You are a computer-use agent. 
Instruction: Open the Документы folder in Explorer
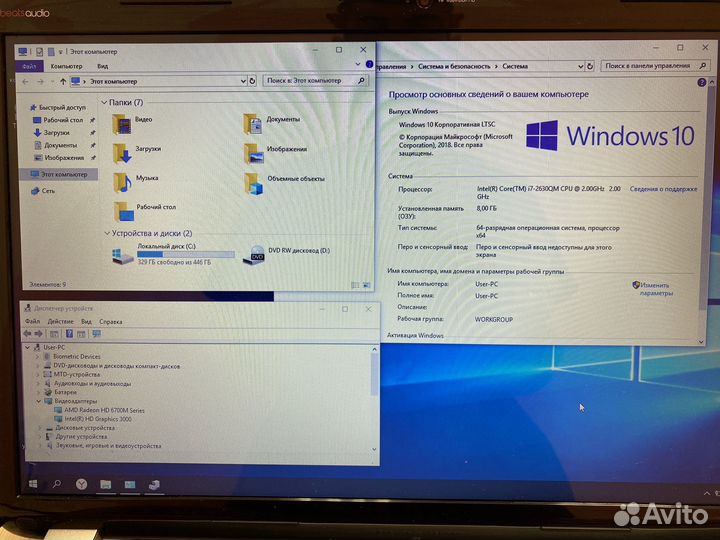(x=271, y=124)
